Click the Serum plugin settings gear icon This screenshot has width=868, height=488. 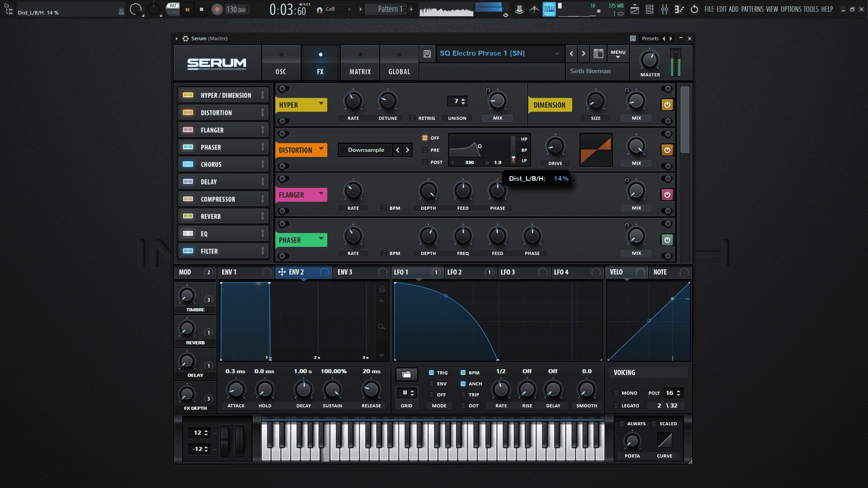[x=185, y=38]
